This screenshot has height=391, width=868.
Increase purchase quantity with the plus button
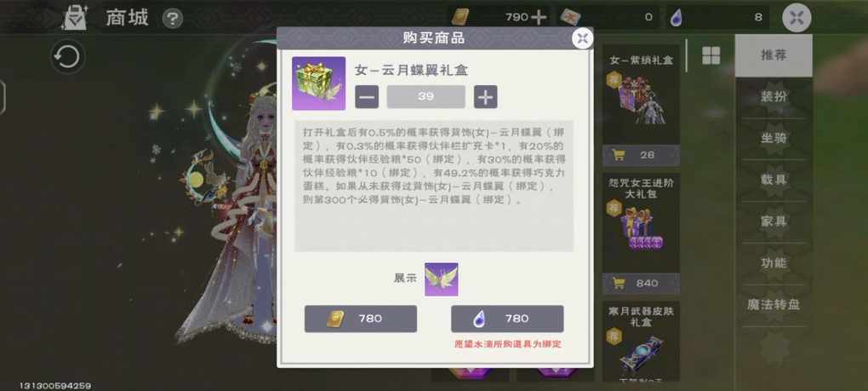tap(485, 97)
